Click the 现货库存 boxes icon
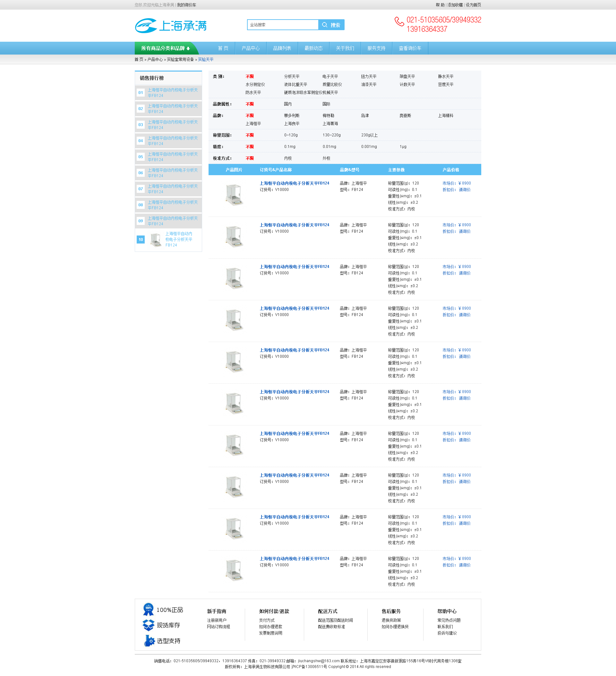616x676 pixels. click(148, 625)
